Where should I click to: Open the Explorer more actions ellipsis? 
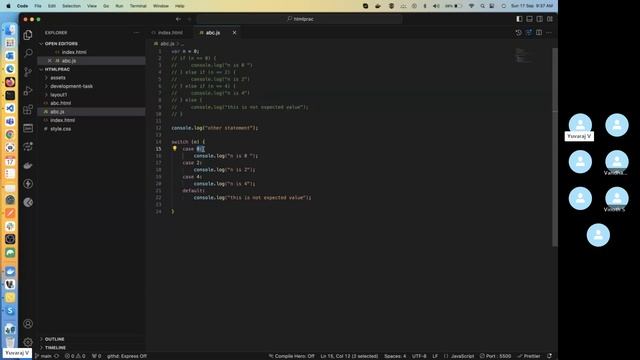click(136, 33)
